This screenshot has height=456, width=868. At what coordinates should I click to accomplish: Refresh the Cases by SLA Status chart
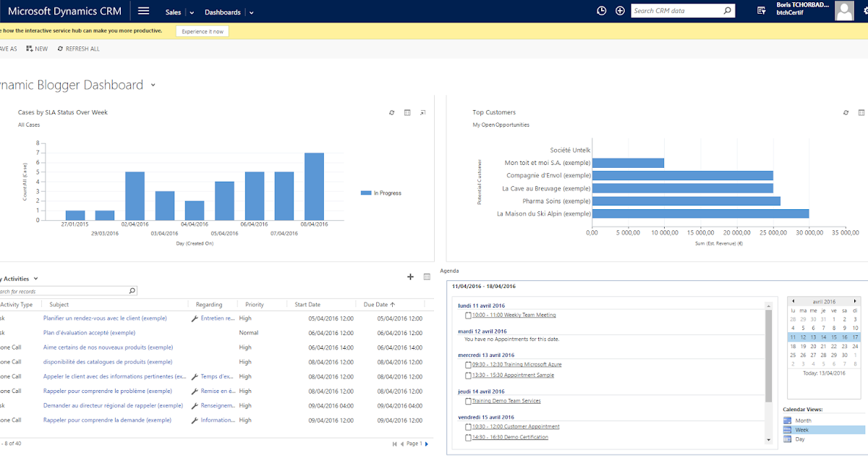(391, 112)
